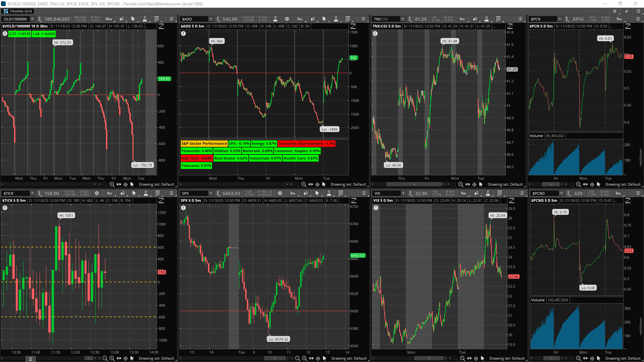Click the chart settings gear icon in $ADD panel
The height and width of the screenshot is (362, 644).
click(287, 19)
